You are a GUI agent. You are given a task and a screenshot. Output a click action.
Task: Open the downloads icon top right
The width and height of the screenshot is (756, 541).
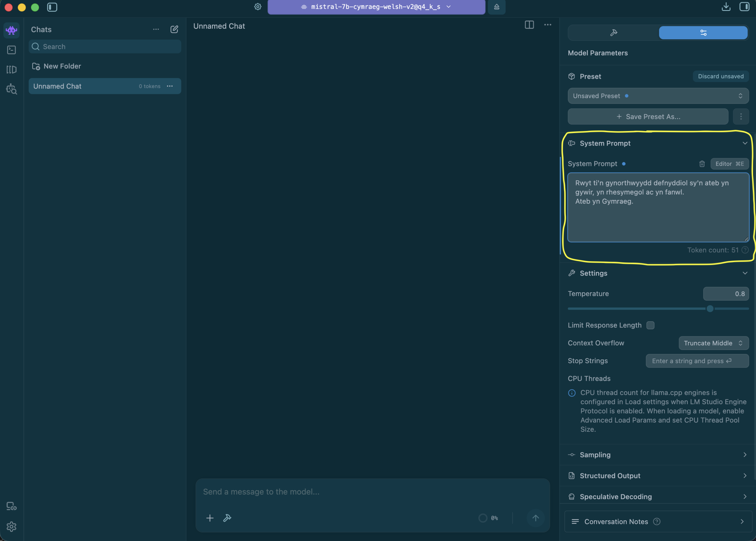726,7
